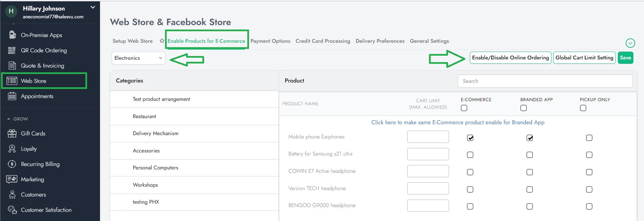Uncheck E-Commerce for Mobile phone Earphones
Screen dimensions: 644x221
pyautogui.click(x=470, y=138)
